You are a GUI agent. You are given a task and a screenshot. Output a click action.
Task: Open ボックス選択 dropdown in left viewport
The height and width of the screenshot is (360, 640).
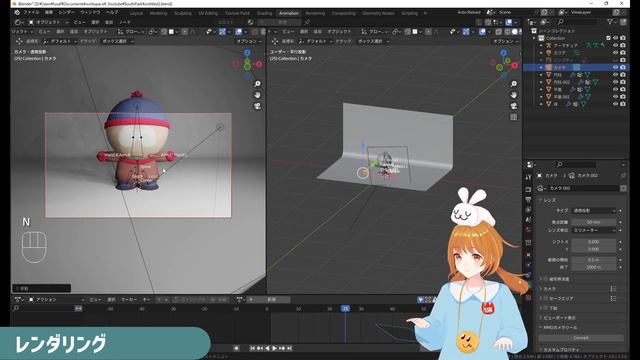(118, 41)
